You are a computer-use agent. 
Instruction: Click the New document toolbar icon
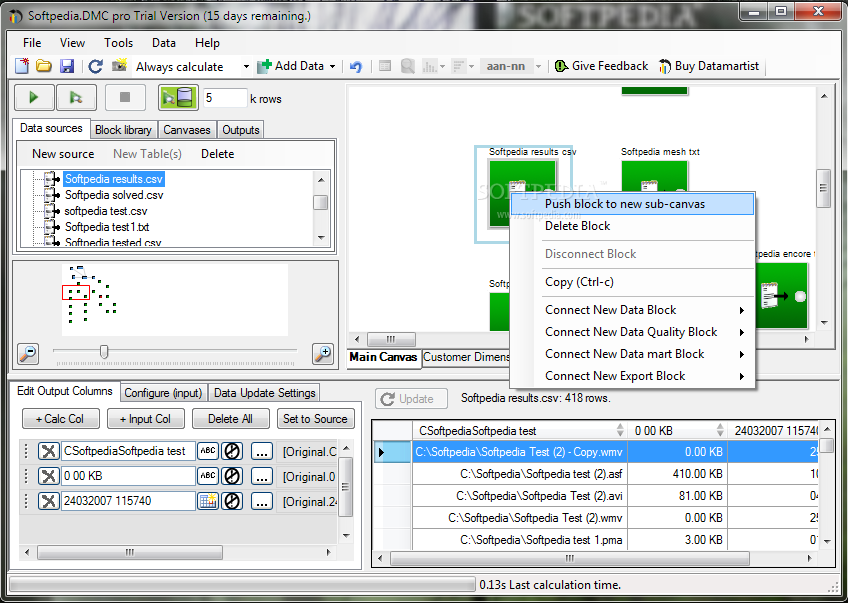tap(22, 66)
